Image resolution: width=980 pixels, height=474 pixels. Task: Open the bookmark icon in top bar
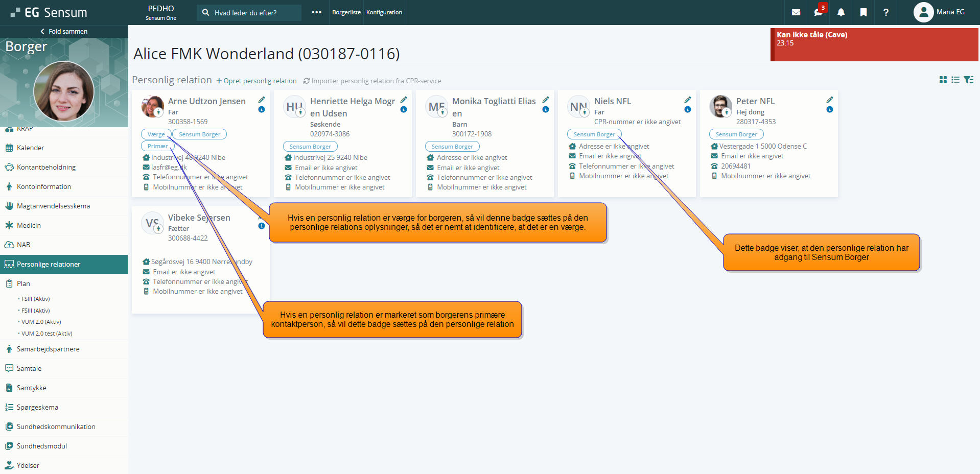(x=864, y=12)
